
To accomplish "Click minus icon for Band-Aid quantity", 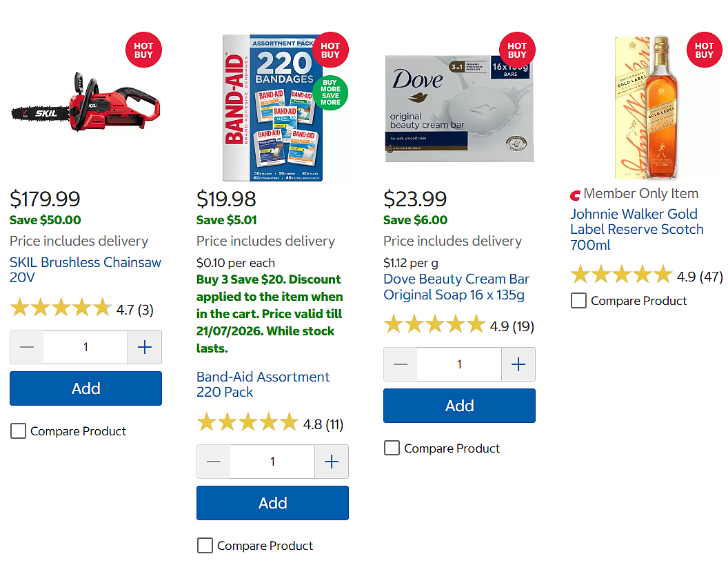I will point(214,462).
